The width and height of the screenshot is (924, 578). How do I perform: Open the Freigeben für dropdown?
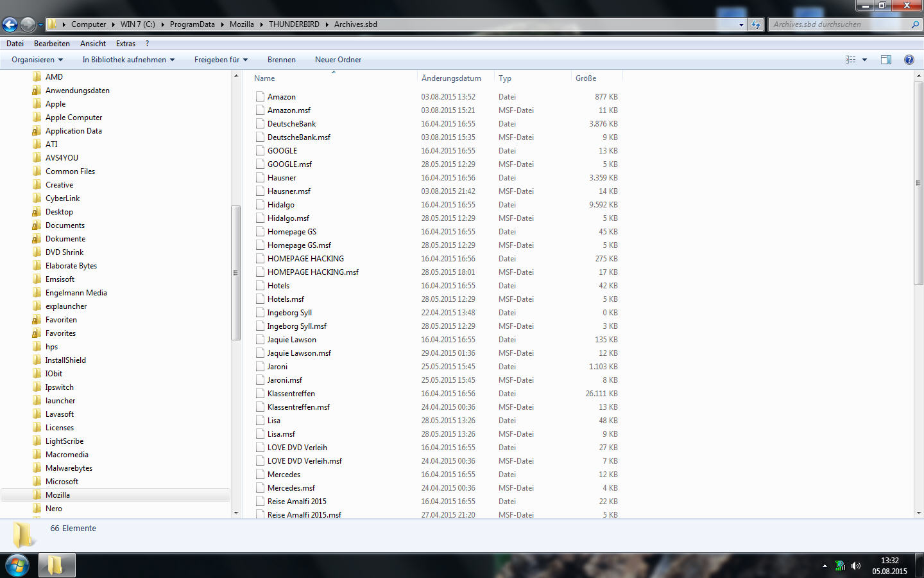point(221,60)
